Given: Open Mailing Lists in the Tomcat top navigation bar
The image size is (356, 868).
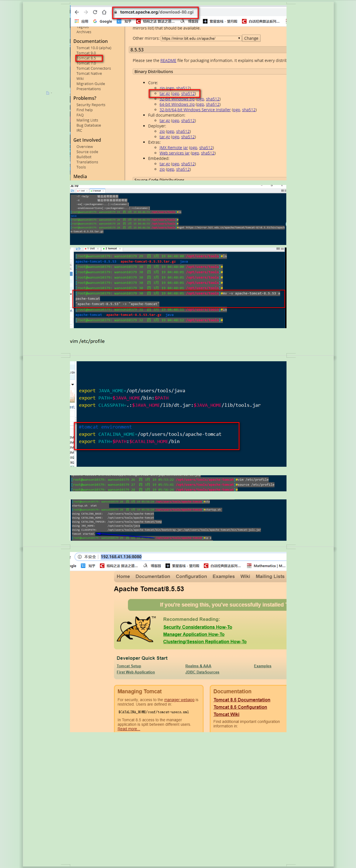Looking at the screenshot, I should coord(270,577).
